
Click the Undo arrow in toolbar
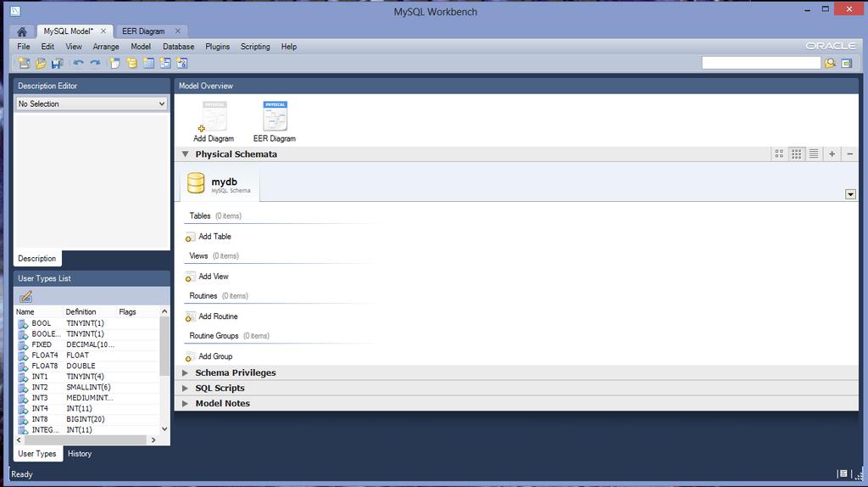78,63
